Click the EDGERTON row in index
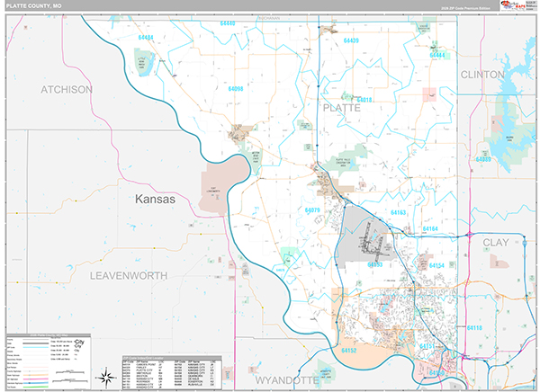The image size is (540, 392). tap(194, 381)
